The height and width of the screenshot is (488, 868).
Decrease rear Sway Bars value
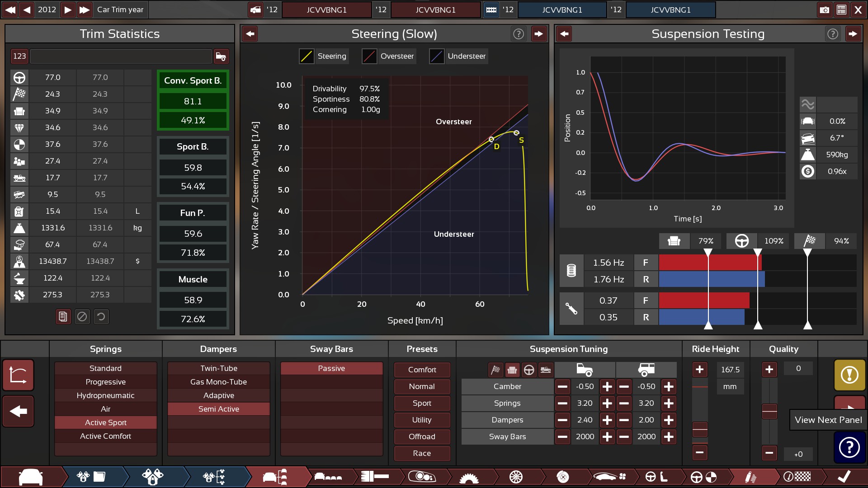(624, 436)
